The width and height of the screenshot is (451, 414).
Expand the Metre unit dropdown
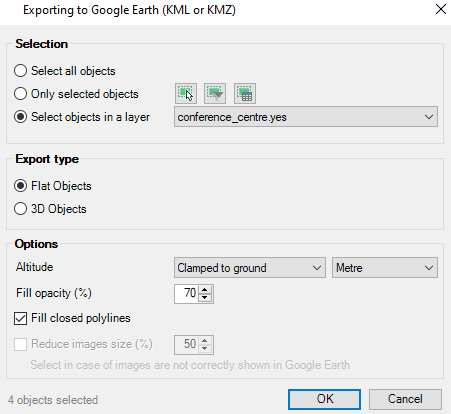pos(385,267)
